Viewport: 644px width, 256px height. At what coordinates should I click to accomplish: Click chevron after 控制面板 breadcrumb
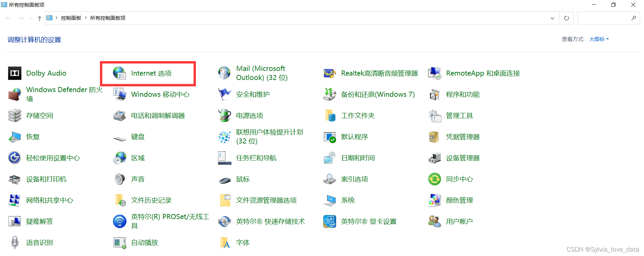click(86, 18)
